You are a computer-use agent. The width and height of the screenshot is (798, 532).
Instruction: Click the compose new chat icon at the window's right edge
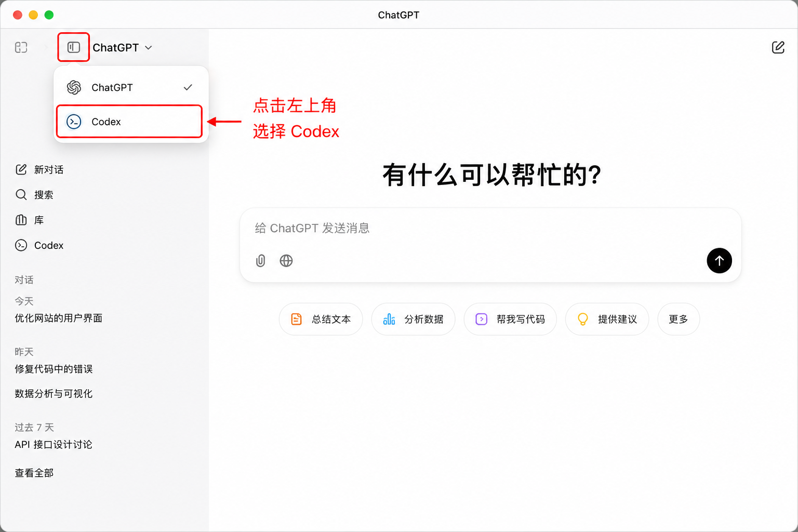point(778,47)
